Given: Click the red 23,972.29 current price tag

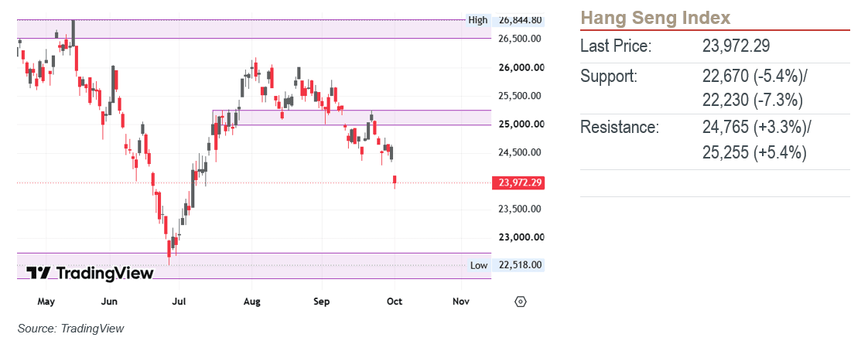Looking at the screenshot, I should click(x=518, y=183).
